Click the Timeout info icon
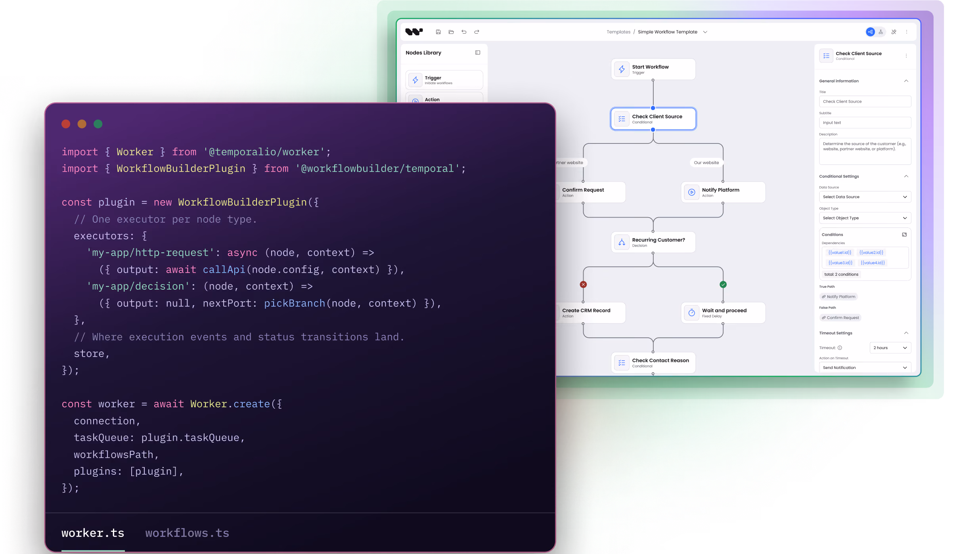 tap(840, 348)
